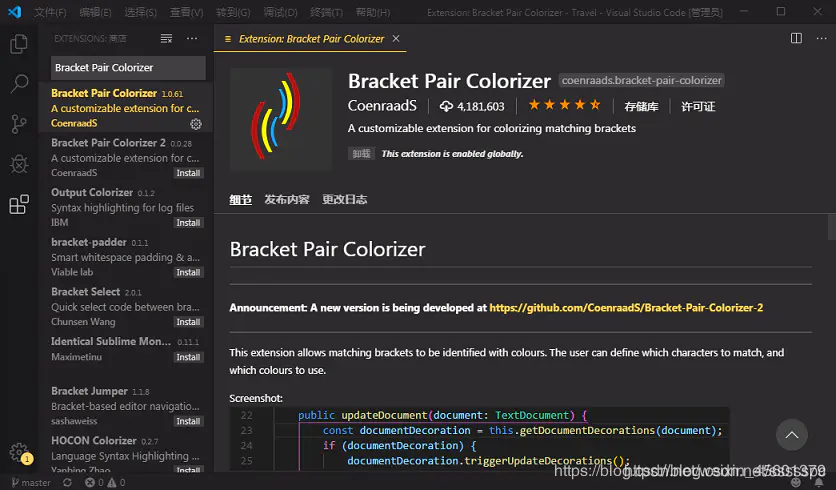
Task: Select Bracket Select list item
Action: [x=126, y=306]
